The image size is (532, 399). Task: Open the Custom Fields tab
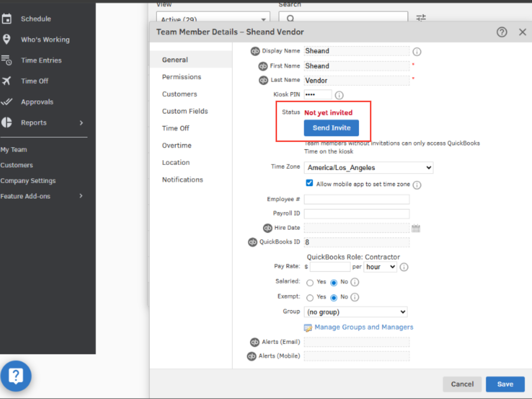pyautogui.click(x=185, y=111)
